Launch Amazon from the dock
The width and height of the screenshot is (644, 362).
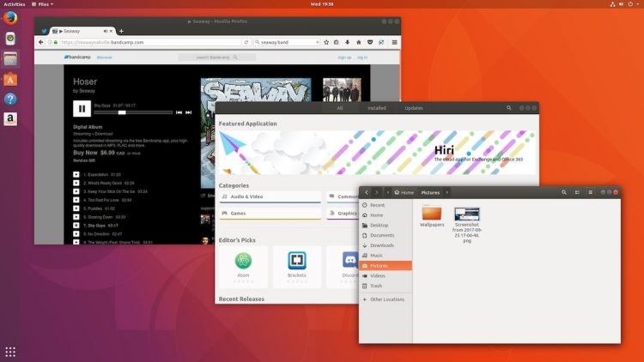pyautogui.click(x=10, y=119)
